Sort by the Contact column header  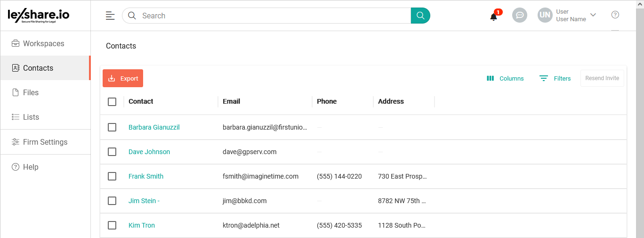141,101
